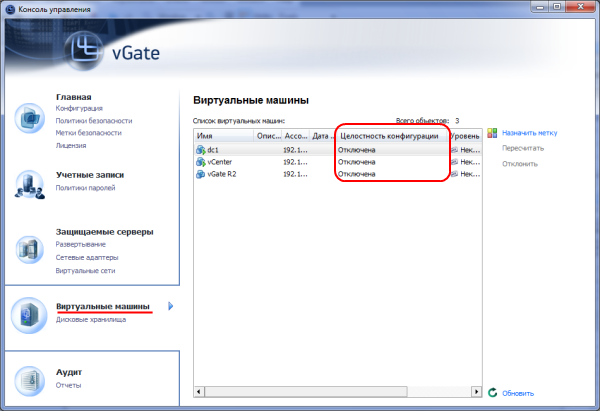Click the Обновить link
The height and width of the screenshot is (411, 600).
518,393
